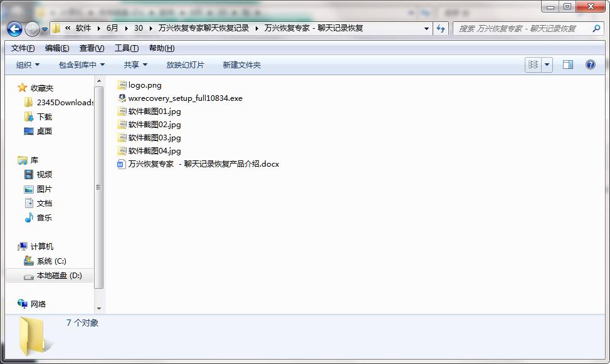The height and width of the screenshot is (364, 610).
Task: Click 软件 in the address breadcrumb
Action: tap(83, 28)
